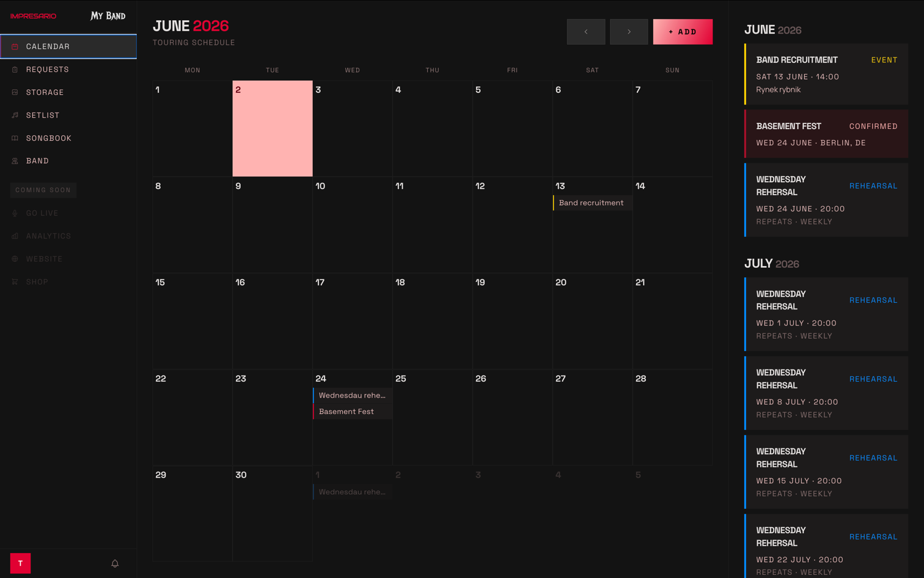Click the Calendar sidebar icon
Image resolution: width=924 pixels, height=578 pixels.
pos(15,46)
